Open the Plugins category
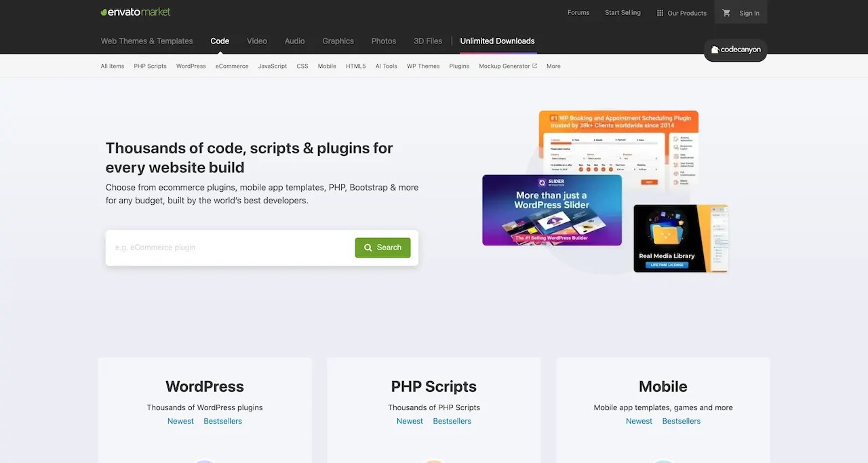Viewport: 868px width, 463px height. click(459, 66)
